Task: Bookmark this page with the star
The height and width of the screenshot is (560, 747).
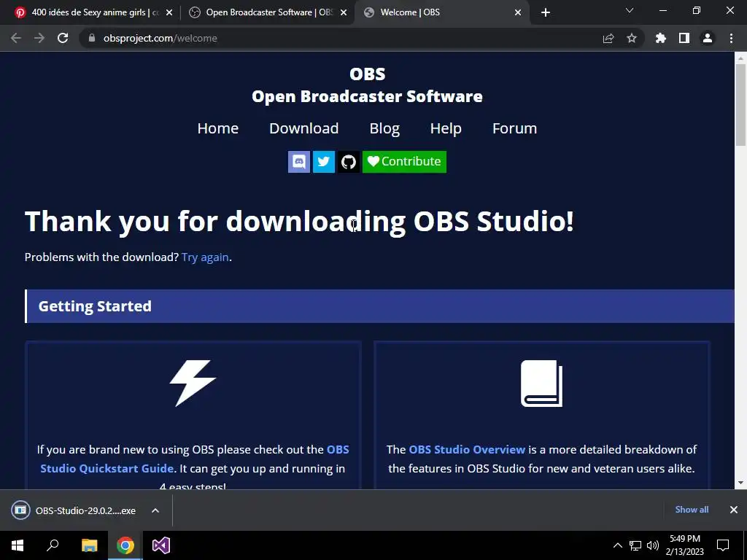Action: 632,38
